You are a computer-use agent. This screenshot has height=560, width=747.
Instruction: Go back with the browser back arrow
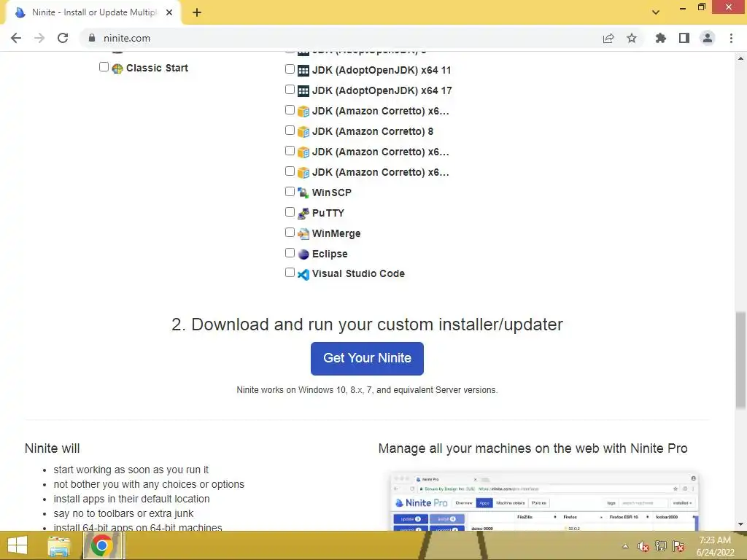coord(16,38)
